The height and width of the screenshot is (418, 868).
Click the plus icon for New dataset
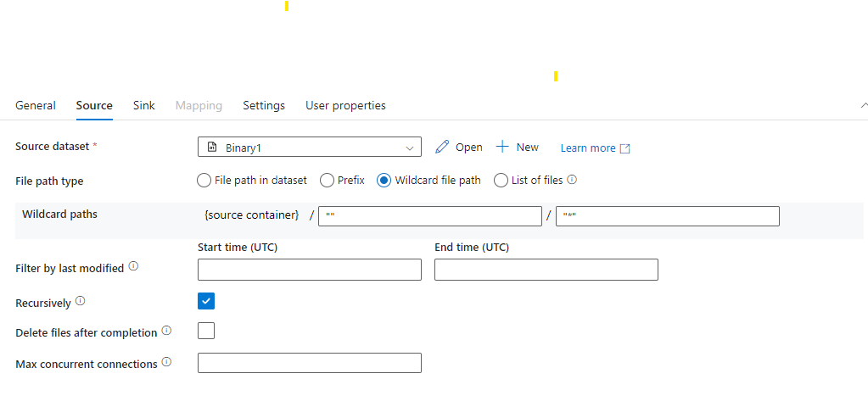pos(502,147)
